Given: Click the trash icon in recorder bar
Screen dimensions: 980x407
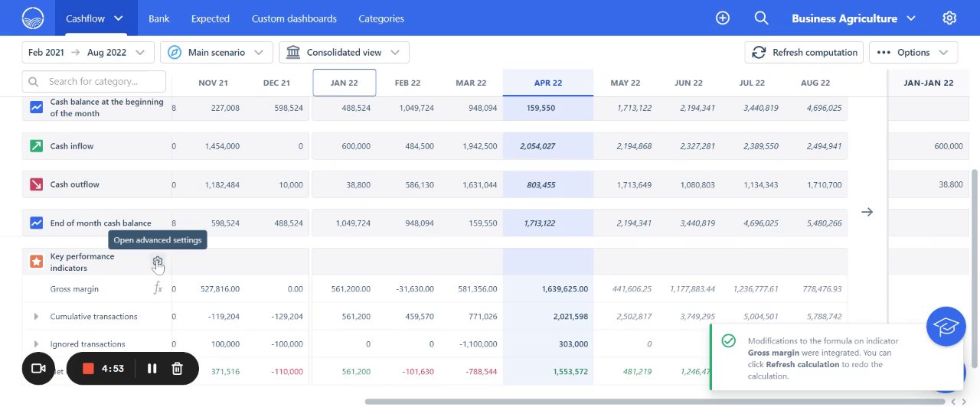Looking at the screenshot, I should pyautogui.click(x=177, y=369).
